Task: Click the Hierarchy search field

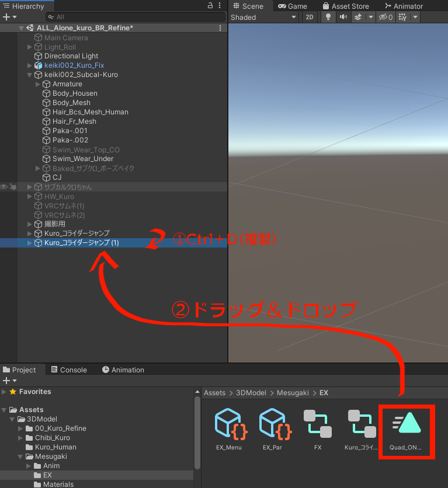Action: pyautogui.click(x=137, y=17)
